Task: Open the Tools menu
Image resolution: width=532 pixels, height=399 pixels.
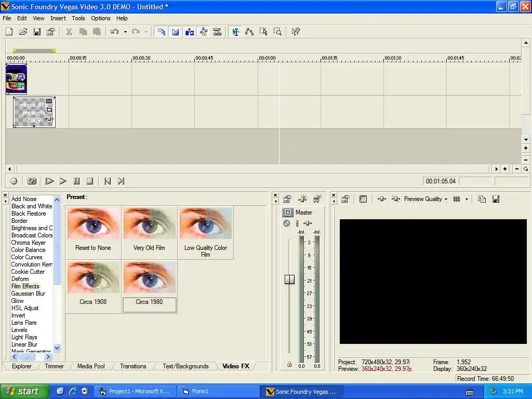Action: pos(78,18)
